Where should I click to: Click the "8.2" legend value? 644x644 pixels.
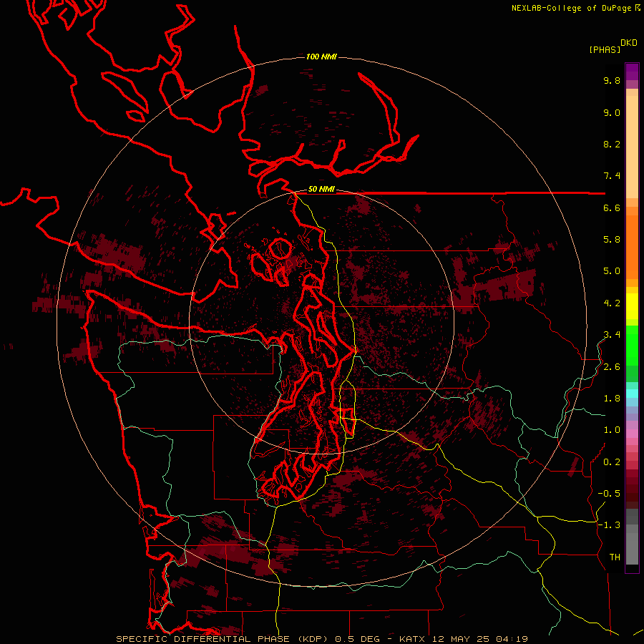coord(612,144)
